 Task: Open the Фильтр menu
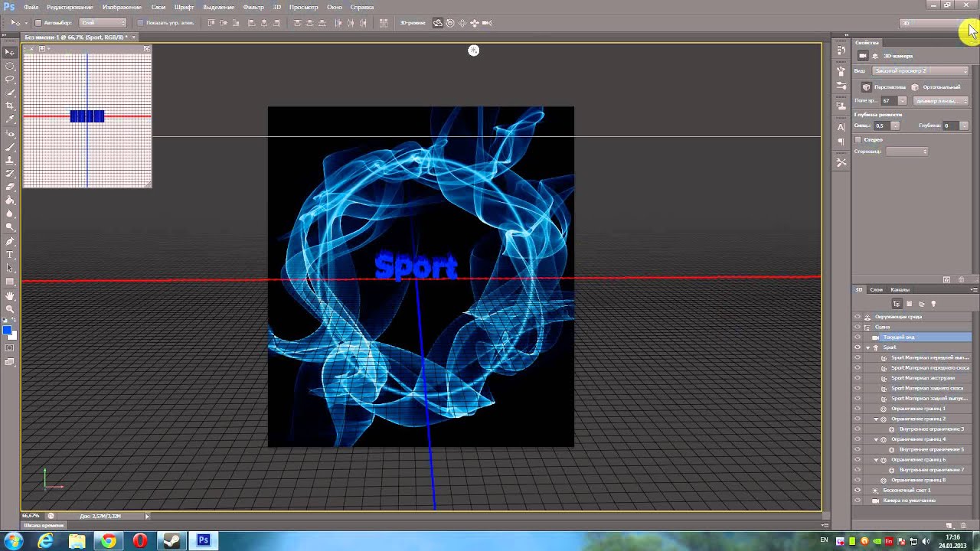click(x=253, y=7)
